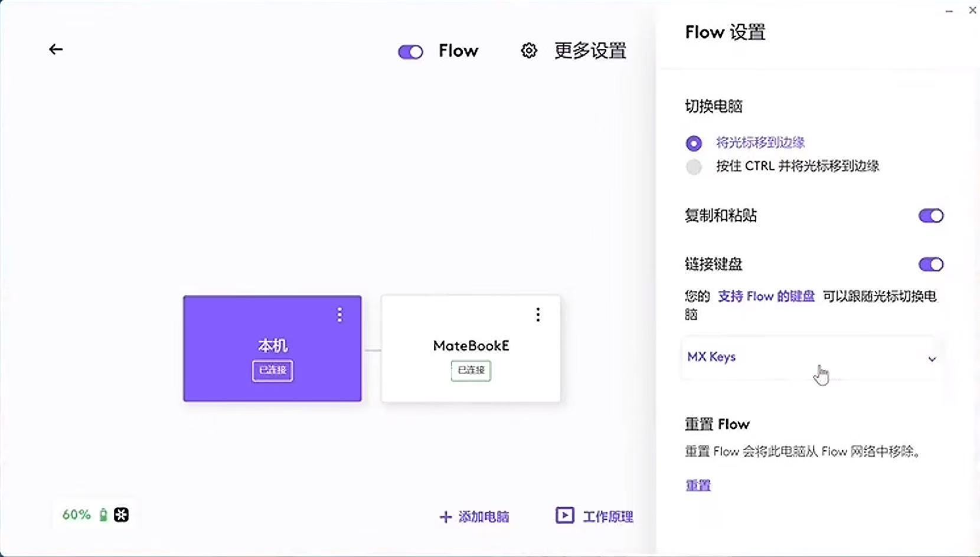
Task: Click the dropdown chevron beside MX Keys
Action: pos(932,359)
